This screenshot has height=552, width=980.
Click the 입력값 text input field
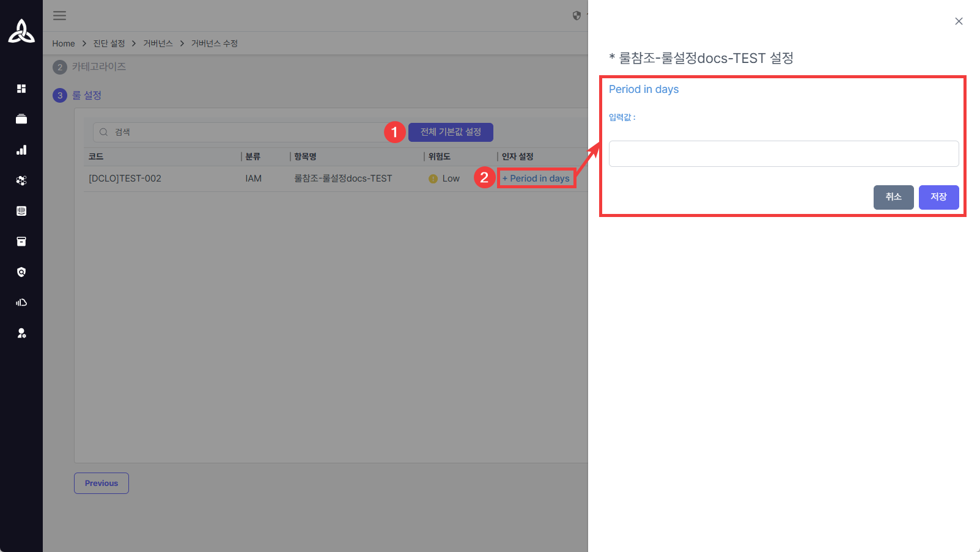point(783,154)
